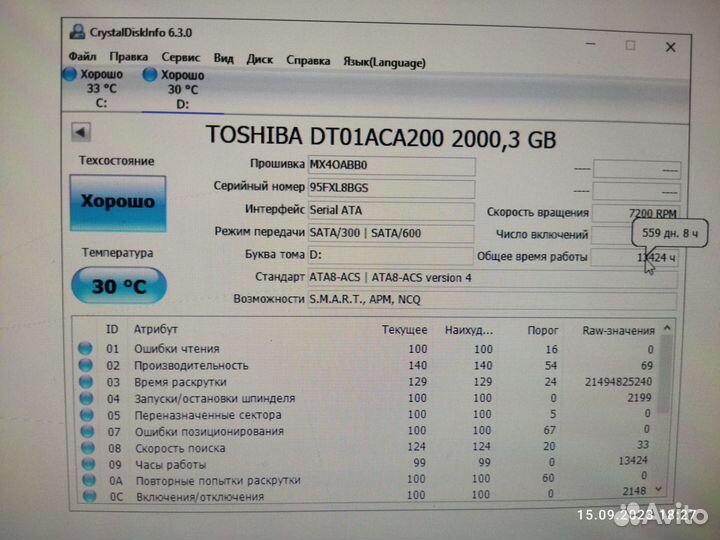Click status orb for Часы работы row
Screen dimensions: 720x540
(88, 464)
